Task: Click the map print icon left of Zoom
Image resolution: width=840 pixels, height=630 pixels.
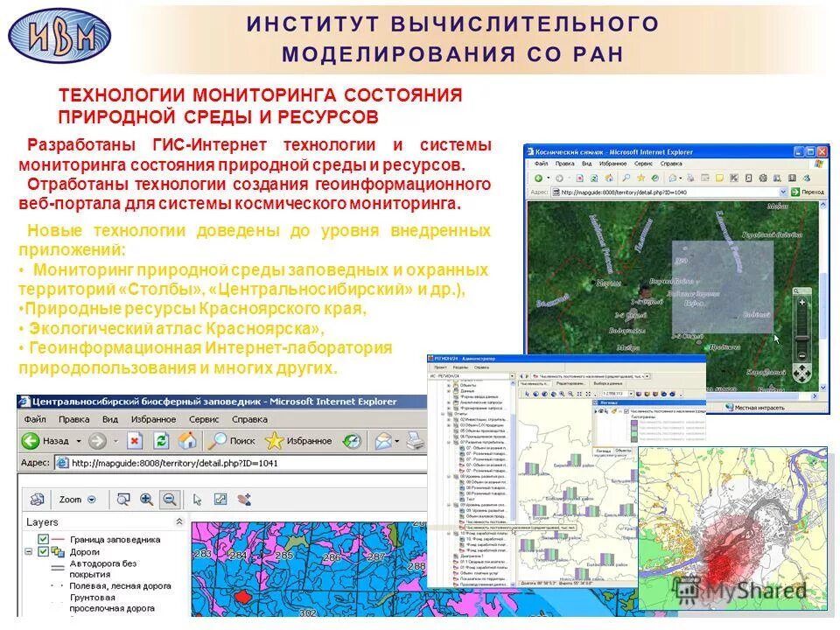Action: [37, 500]
